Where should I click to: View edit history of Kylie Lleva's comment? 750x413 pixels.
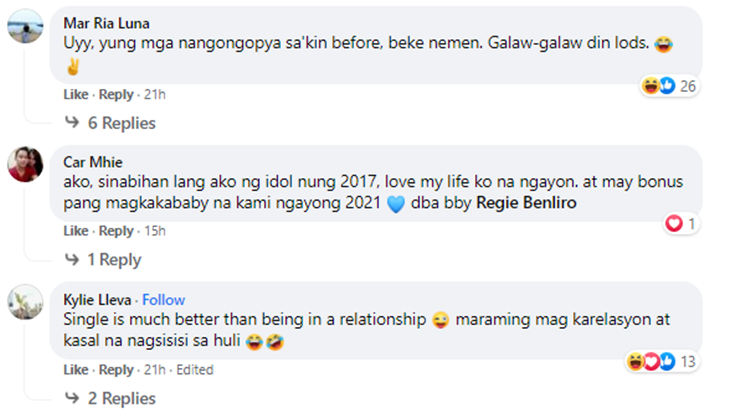(193, 369)
